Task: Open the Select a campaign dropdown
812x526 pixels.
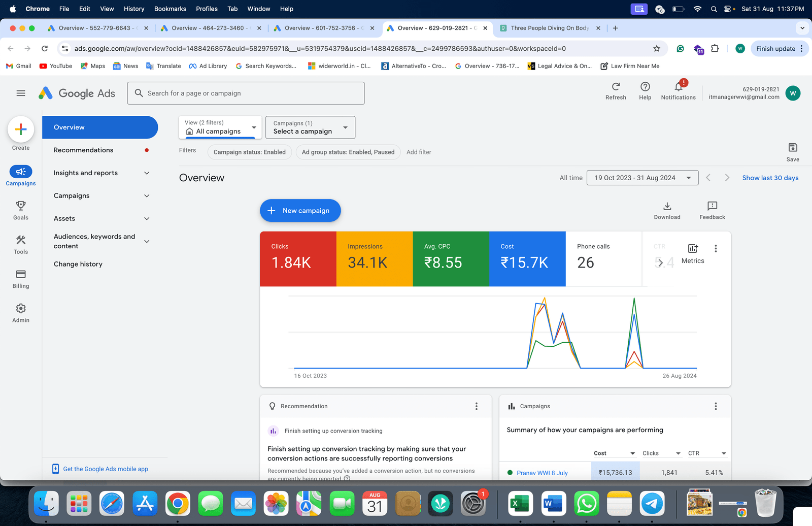Action: 310,127
